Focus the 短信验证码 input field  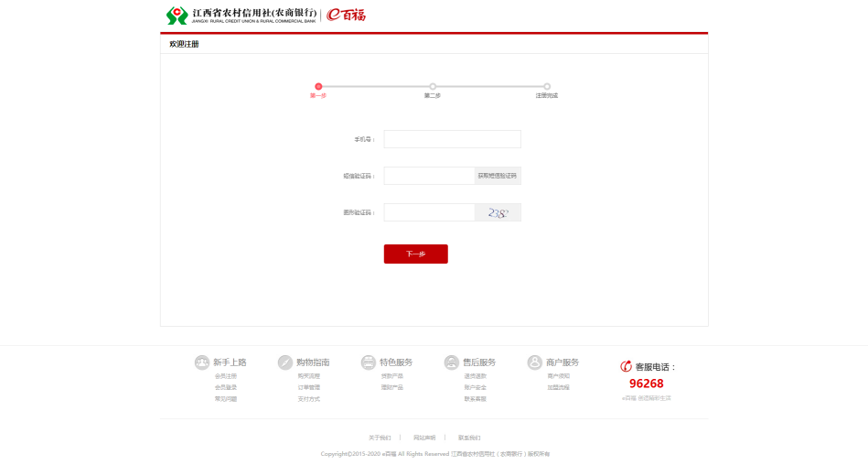pyautogui.click(x=429, y=176)
